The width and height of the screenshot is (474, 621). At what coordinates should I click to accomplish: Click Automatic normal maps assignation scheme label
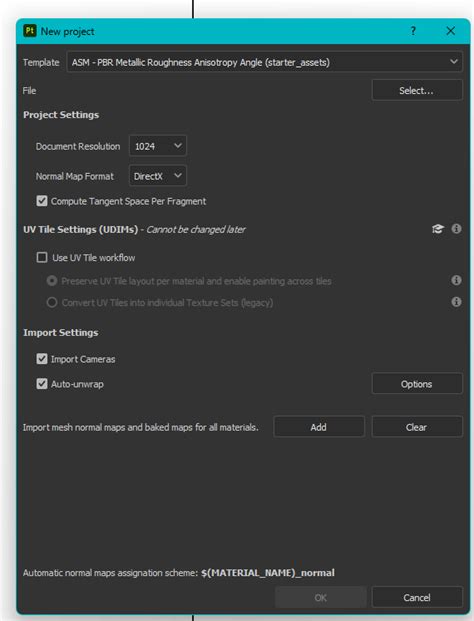coord(110,573)
